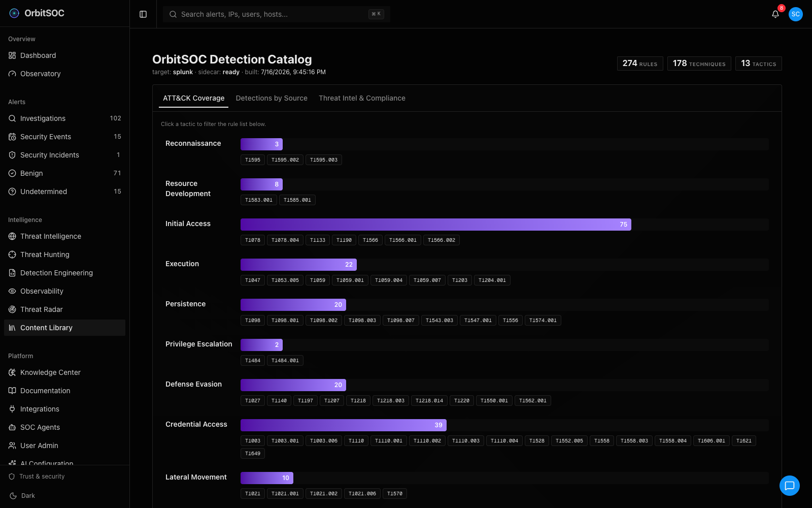This screenshot has width=812, height=508.
Task: Click the User Admin people icon
Action: coord(12,446)
